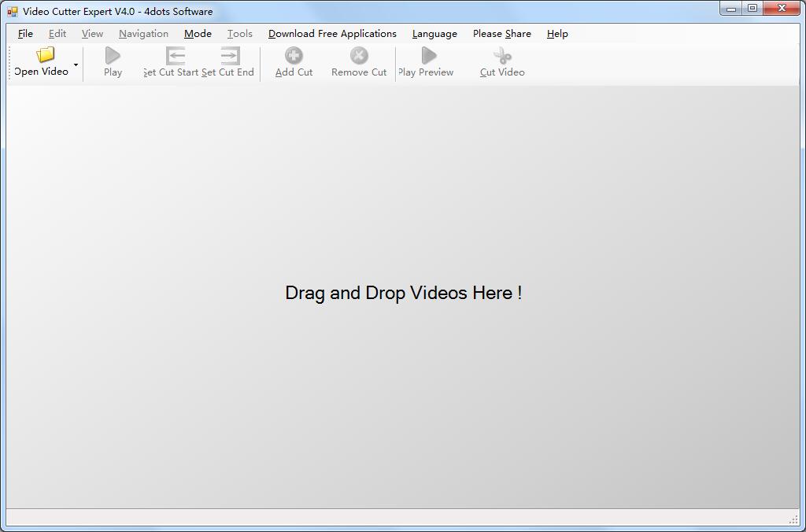Viewport: 806px width, 532px height.
Task: Click the Set Cut End icon
Action: click(229, 55)
